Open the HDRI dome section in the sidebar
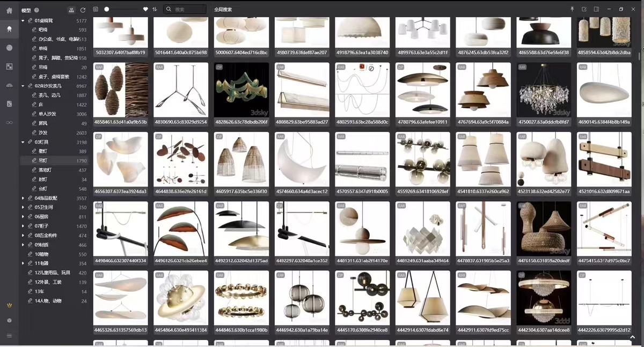Viewport: 644px width, 347px height. tap(9, 85)
